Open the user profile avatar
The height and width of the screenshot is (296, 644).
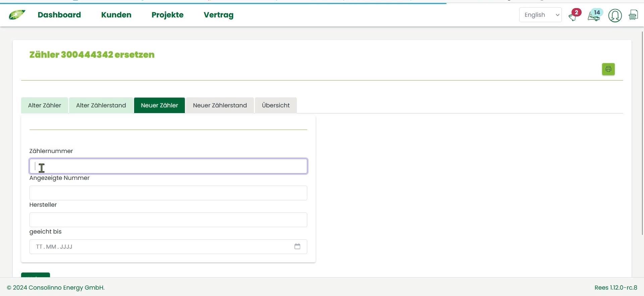[x=615, y=15]
